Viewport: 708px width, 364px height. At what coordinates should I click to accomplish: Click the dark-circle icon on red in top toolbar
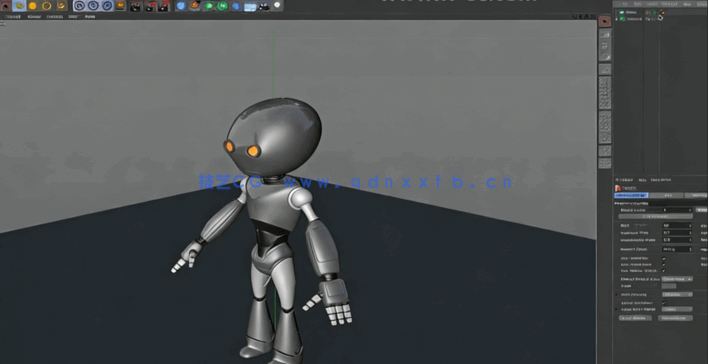point(5,5)
